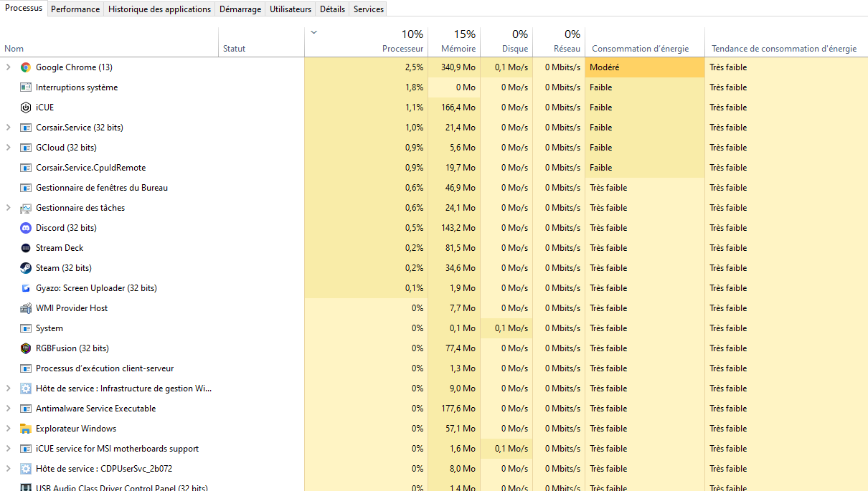The width and height of the screenshot is (868, 491).
Task: Click the 143,2 Mo memory value of Discord
Action: click(458, 228)
